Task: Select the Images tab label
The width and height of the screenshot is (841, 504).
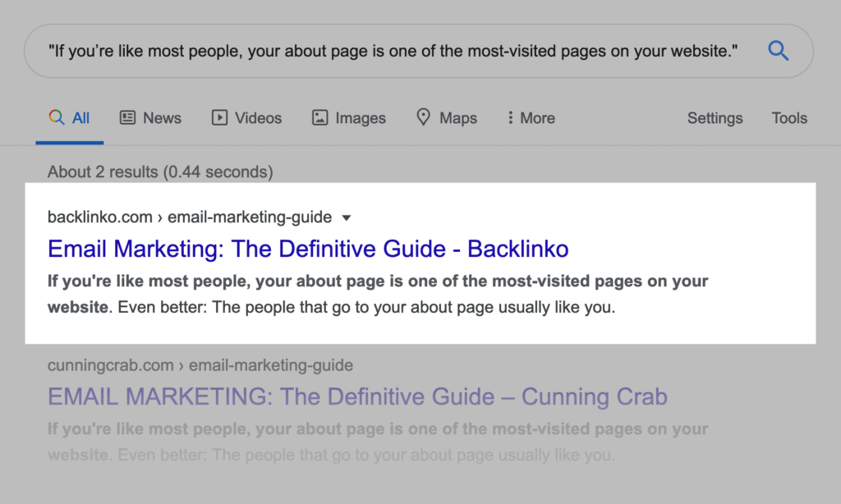Action: [361, 118]
